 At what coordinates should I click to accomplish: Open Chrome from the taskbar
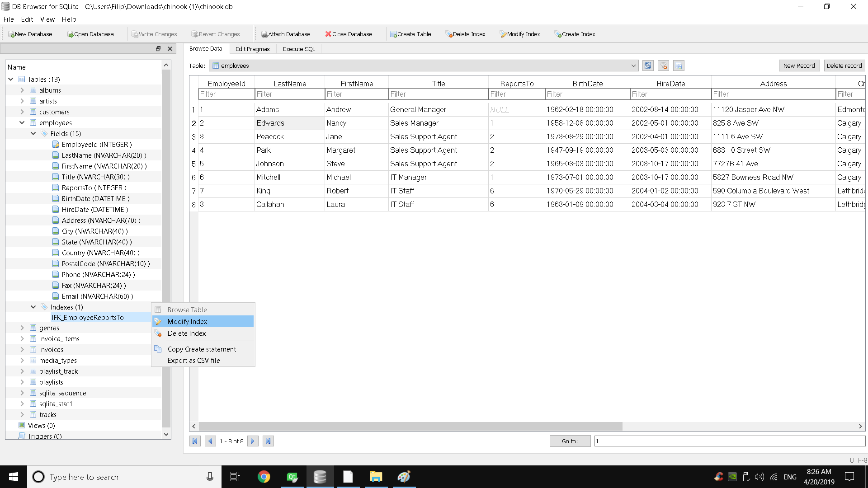[264, 477]
